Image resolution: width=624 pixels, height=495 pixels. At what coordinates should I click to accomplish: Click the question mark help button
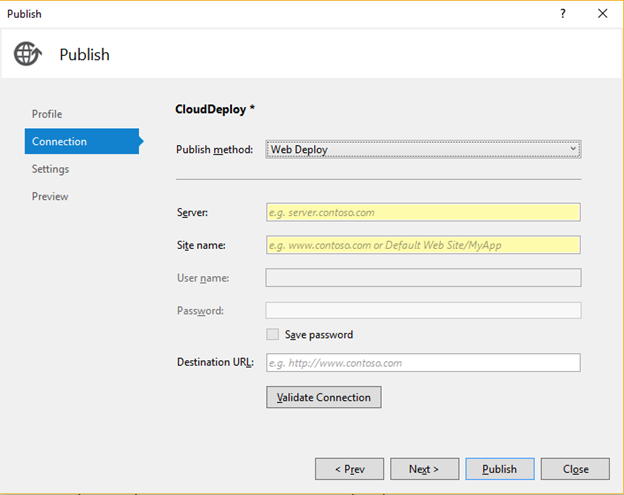563,14
